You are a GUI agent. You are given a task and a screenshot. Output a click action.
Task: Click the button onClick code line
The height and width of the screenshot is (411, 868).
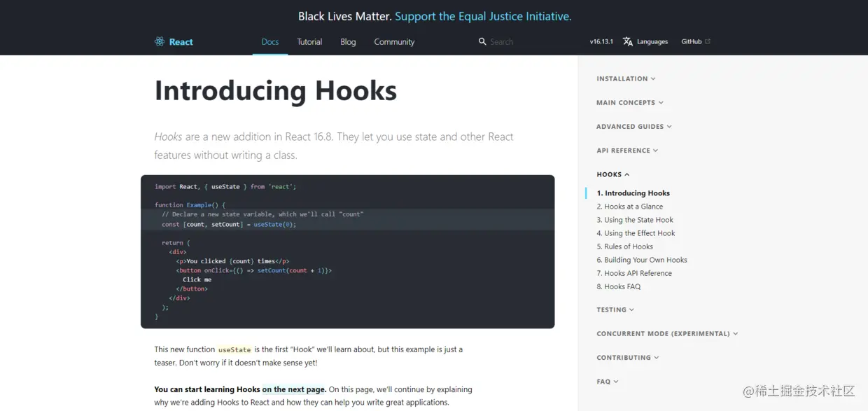point(253,270)
